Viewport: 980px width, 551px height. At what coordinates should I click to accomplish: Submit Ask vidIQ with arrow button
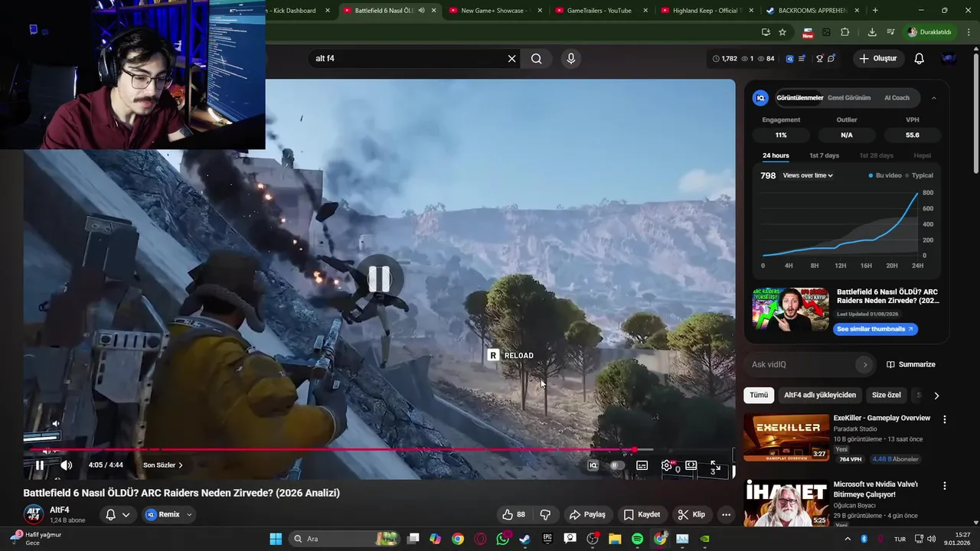(x=865, y=364)
